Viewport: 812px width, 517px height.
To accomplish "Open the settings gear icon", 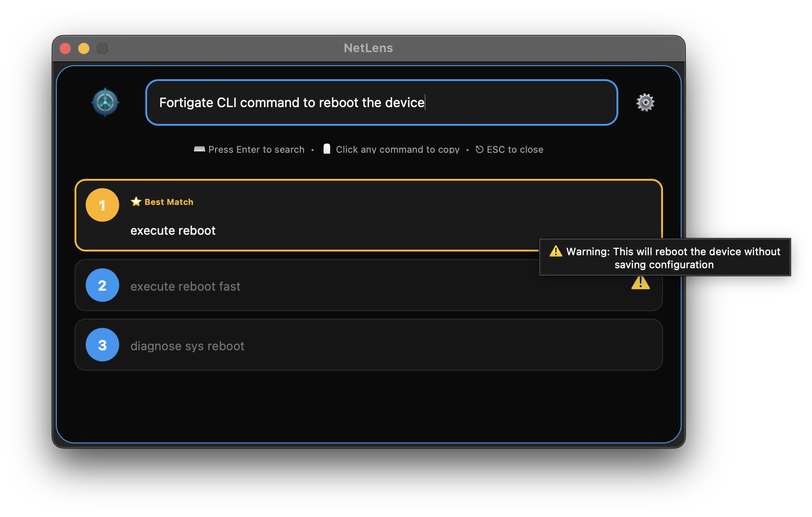I will 645,102.
